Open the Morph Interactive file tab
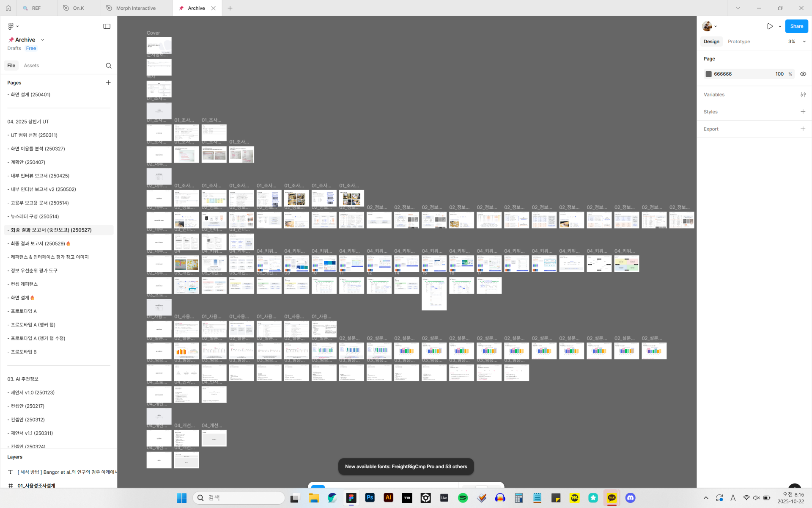The image size is (812, 508). coord(136,8)
